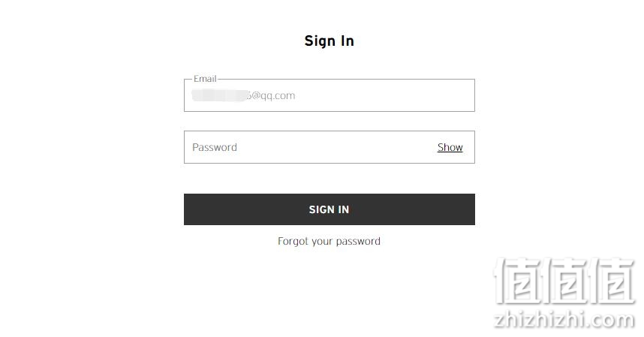Click the small Email label on the field border
This screenshot has width=644, height=337.
[x=205, y=79]
